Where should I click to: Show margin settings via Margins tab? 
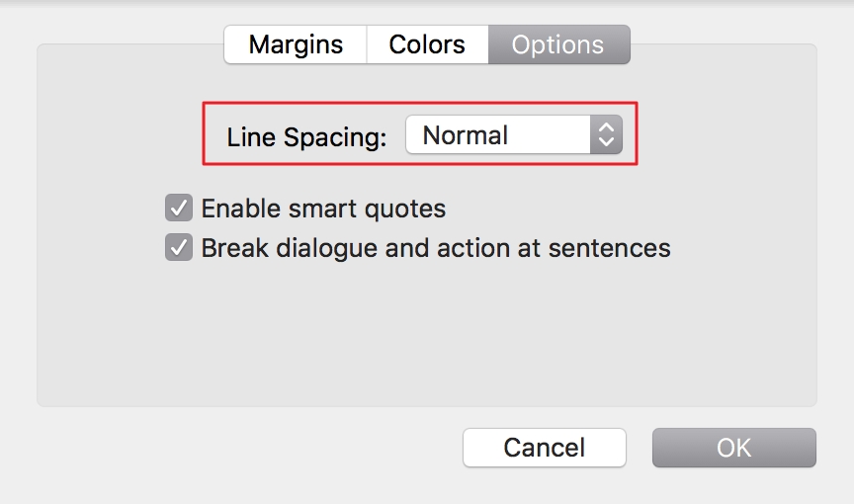pyautogui.click(x=296, y=45)
